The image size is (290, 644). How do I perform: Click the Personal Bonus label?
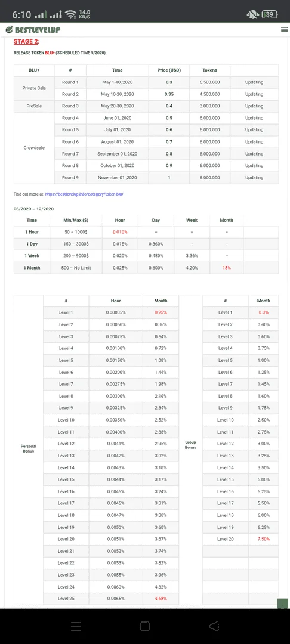pos(29,448)
